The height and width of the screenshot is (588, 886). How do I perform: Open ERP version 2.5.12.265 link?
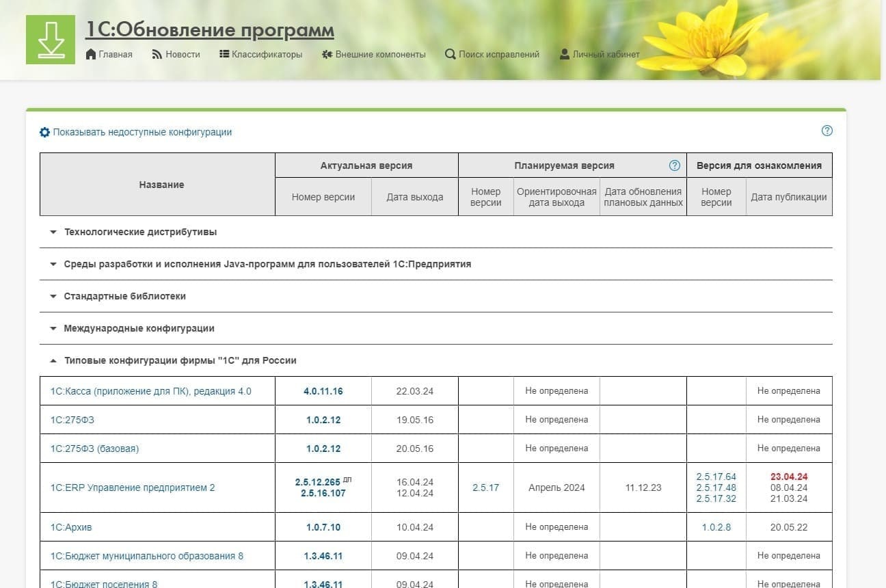click(x=318, y=482)
